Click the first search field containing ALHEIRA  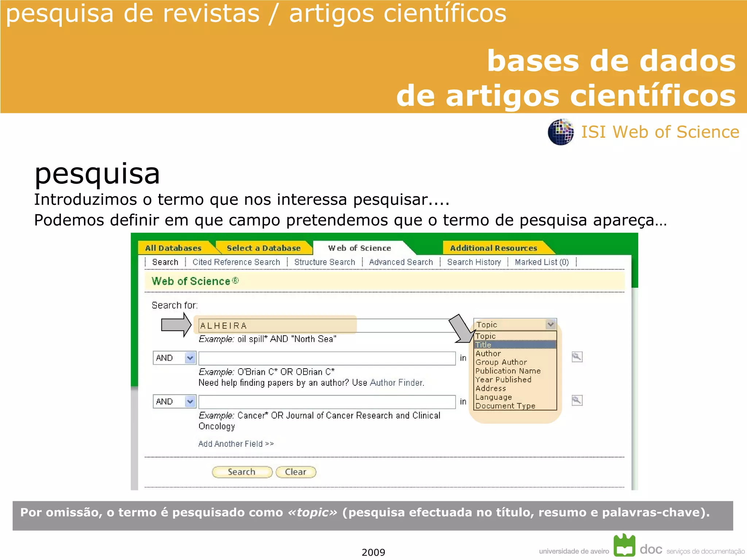[x=326, y=326]
